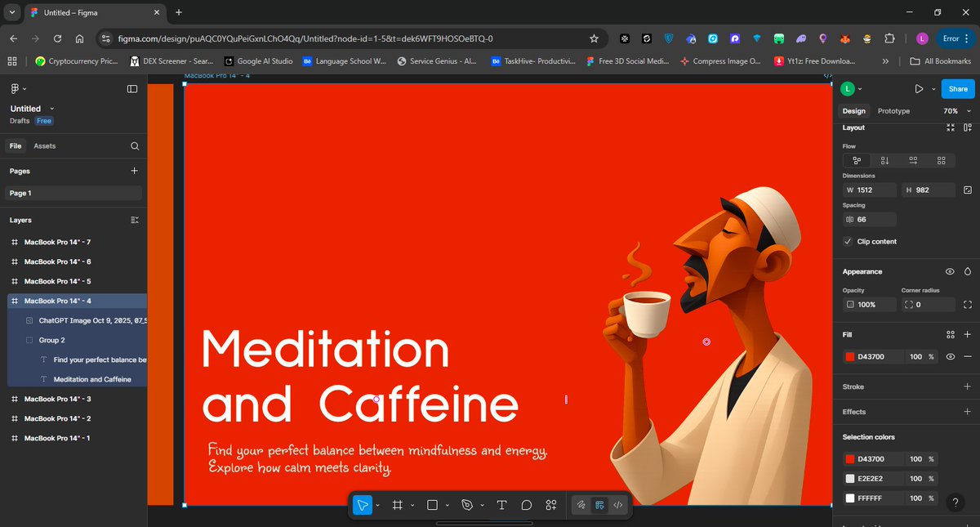The width and height of the screenshot is (980, 527).
Task: Select grid flow layout option
Action: [942, 160]
